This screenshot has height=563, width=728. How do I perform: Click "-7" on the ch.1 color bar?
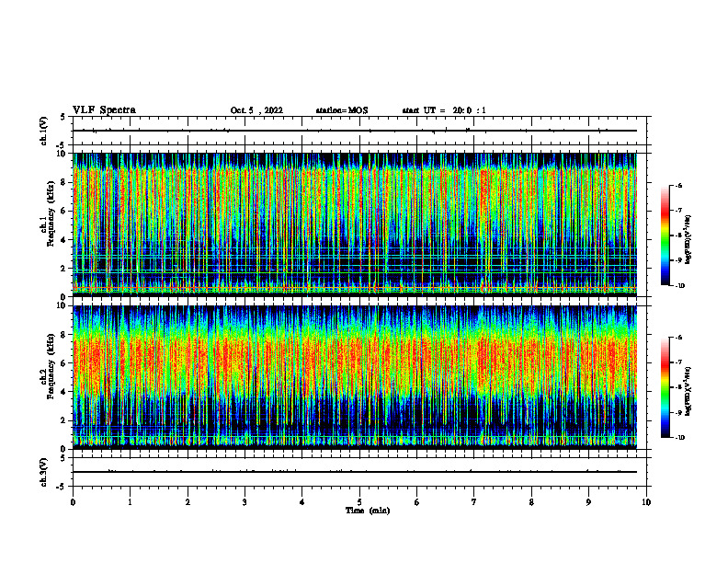point(678,211)
